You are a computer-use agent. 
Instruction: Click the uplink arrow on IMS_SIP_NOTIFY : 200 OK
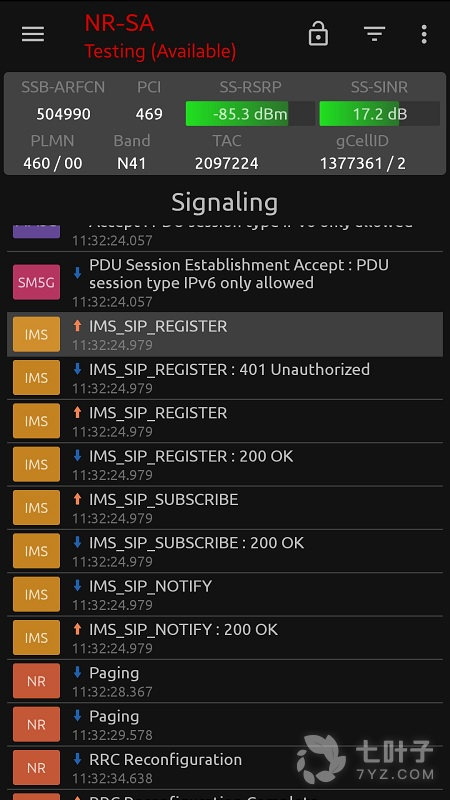pos(78,629)
